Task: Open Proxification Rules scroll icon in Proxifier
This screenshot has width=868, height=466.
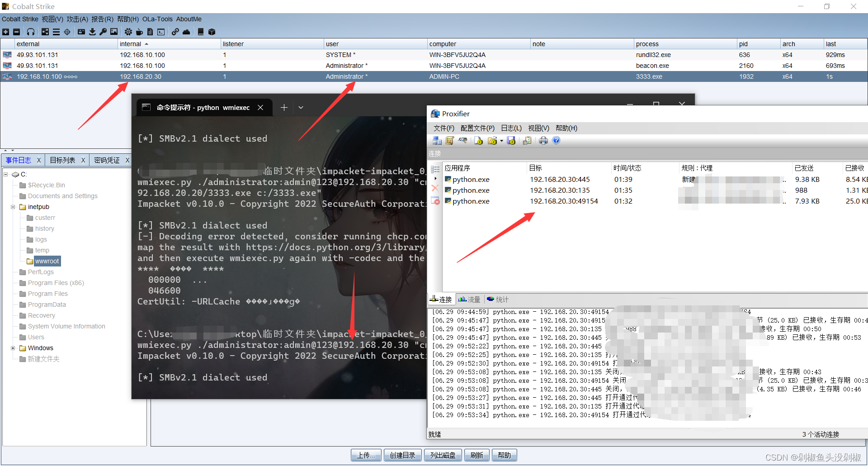Action: point(450,141)
